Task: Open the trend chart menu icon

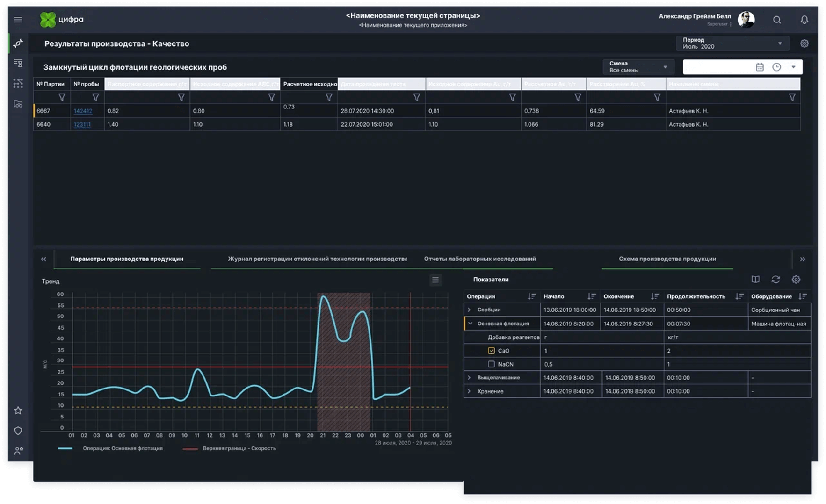Action: point(435,280)
